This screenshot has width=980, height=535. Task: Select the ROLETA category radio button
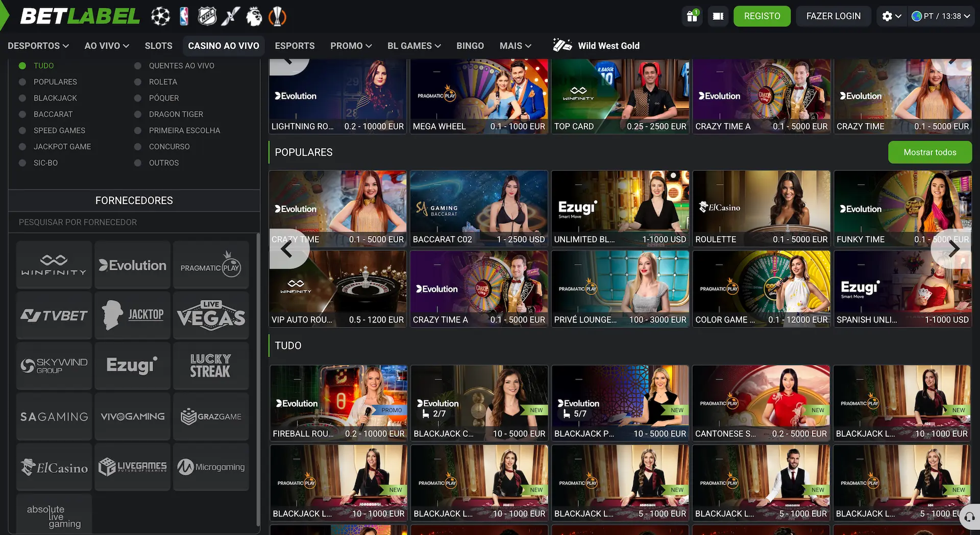point(138,82)
